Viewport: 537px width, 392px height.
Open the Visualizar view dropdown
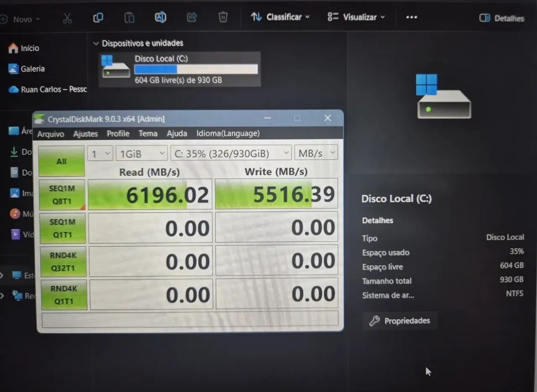tap(356, 17)
